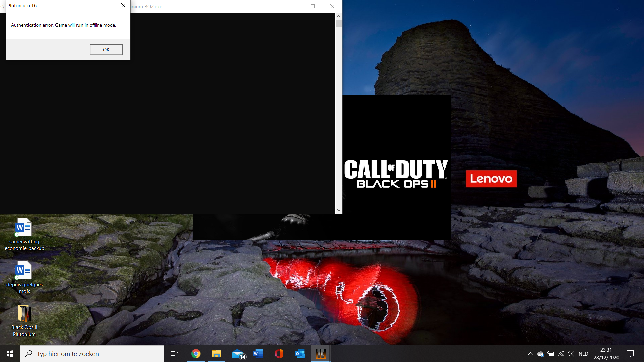Screen dimensions: 644x362
Task: Open File Explorer from taskbar
Action: click(x=217, y=354)
